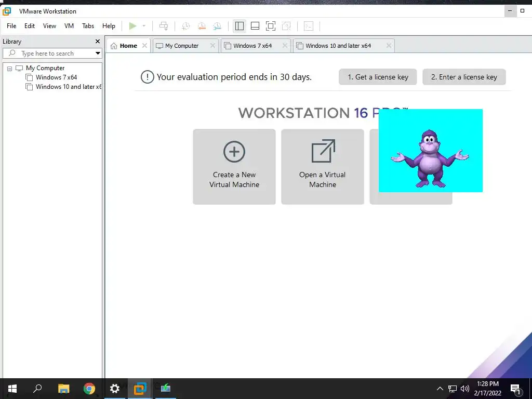
Task: Select Windows 7 x64 in the library
Action: point(56,77)
